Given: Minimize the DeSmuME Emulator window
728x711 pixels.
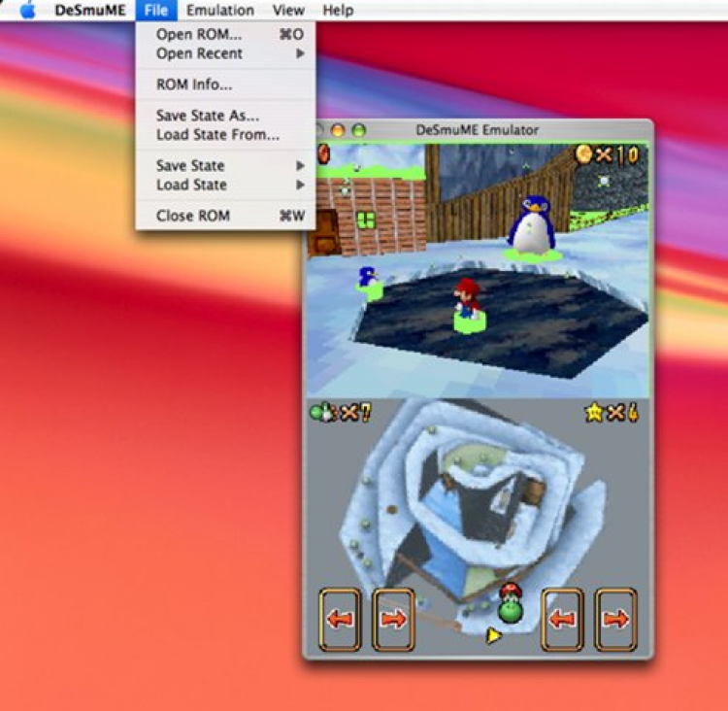Looking at the screenshot, I should pos(338,130).
